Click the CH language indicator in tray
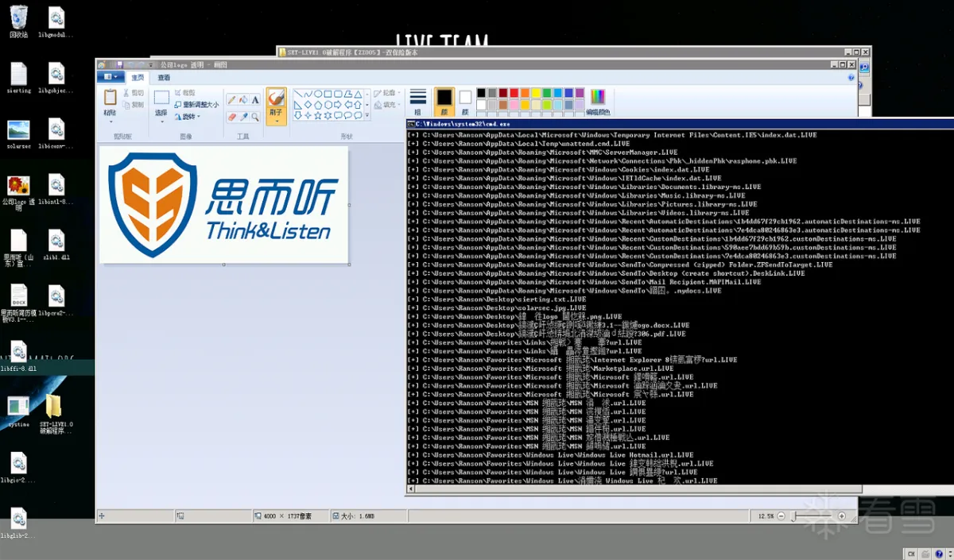The image size is (954, 560). point(911,553)
